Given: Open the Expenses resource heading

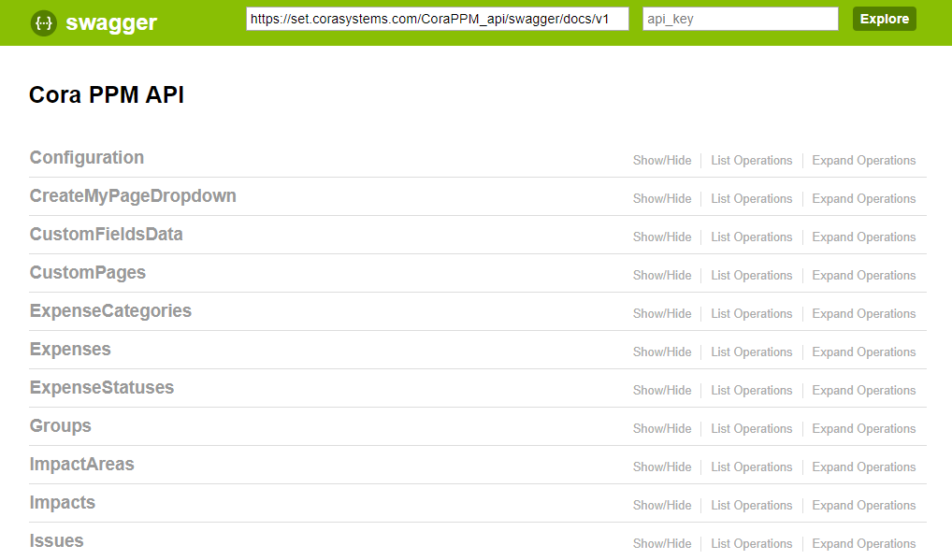Looking at the screenshot, I should click(70, 350).
